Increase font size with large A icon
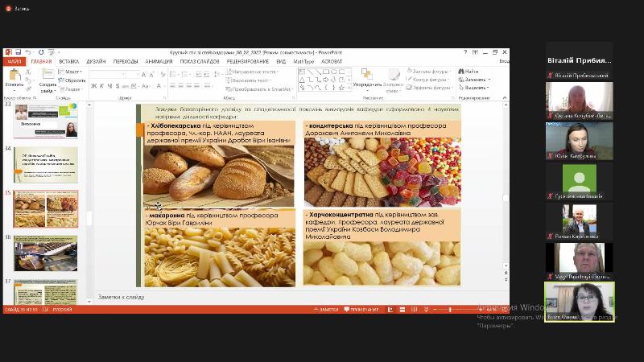Screen dimensions: 644x362 (143, 74)
